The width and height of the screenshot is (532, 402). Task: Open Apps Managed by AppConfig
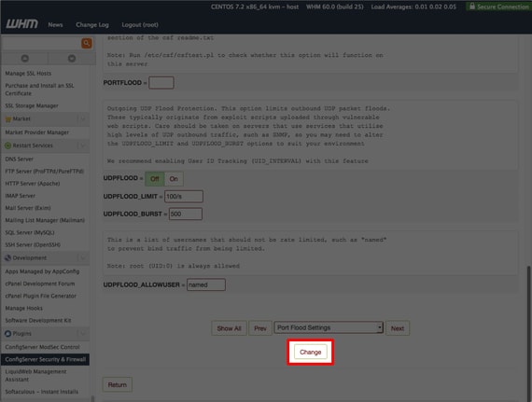tap(42, 271)
